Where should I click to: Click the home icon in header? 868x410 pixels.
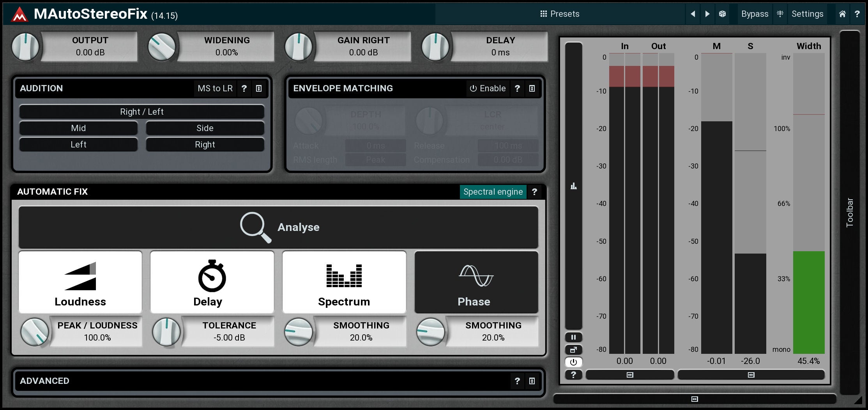[842, 14]
